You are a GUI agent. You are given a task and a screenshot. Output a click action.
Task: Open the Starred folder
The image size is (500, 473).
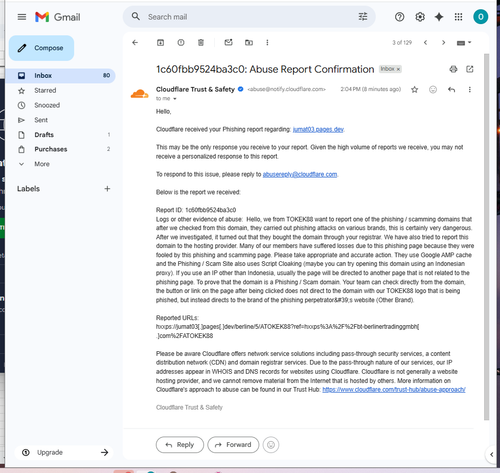[45, 90]
